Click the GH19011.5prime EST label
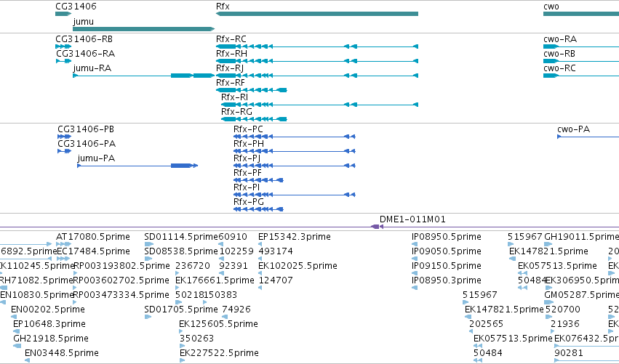The height and width of the screenshot is (364, 619). [581, 237]
